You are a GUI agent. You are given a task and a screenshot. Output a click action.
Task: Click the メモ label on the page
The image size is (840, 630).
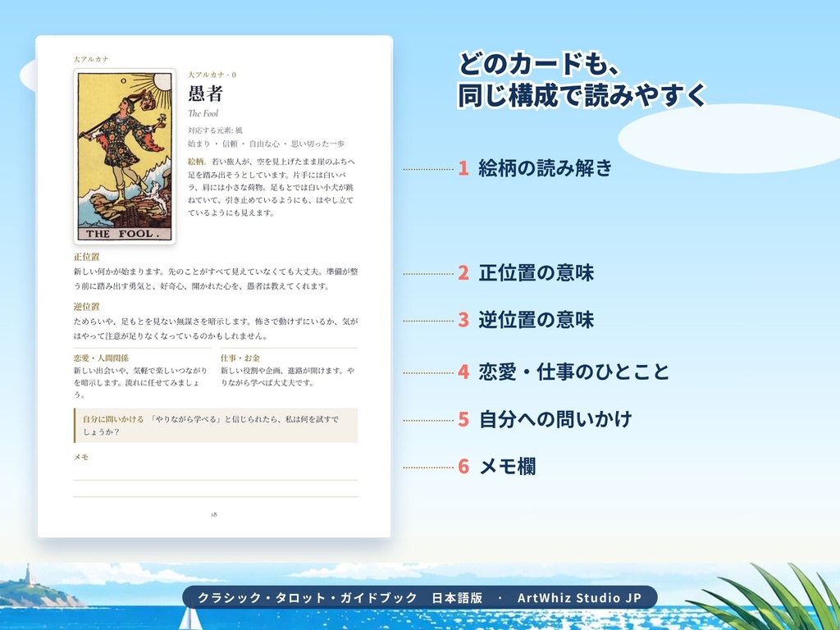point(81,457)
